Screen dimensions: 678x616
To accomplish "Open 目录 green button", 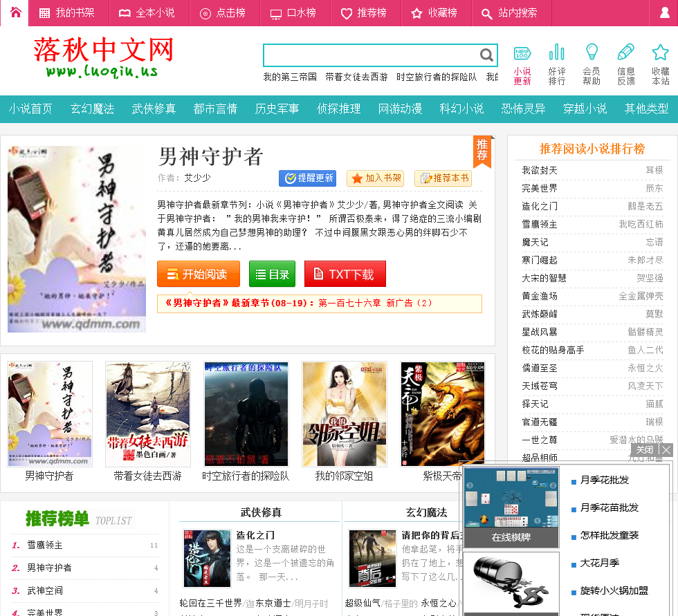I will coord(272,274).
